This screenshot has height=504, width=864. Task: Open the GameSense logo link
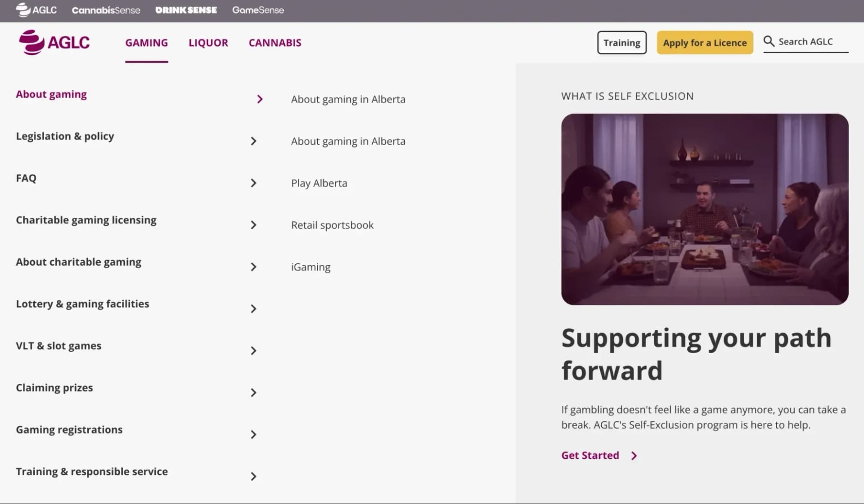pyautogui.click(x=258, y=10)
